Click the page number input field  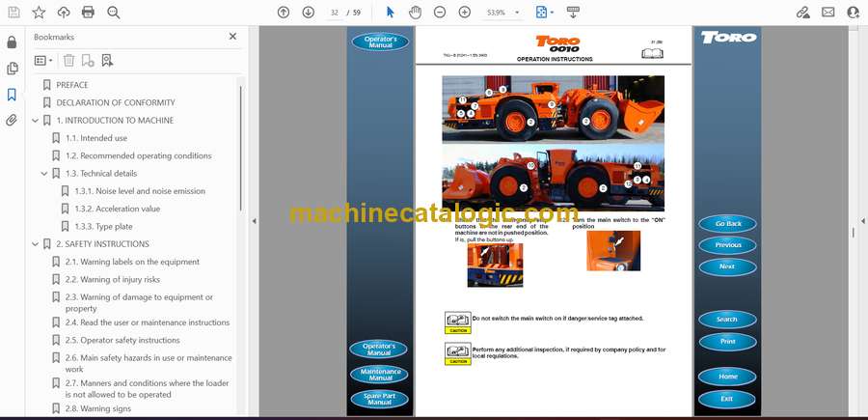point(334,13)
